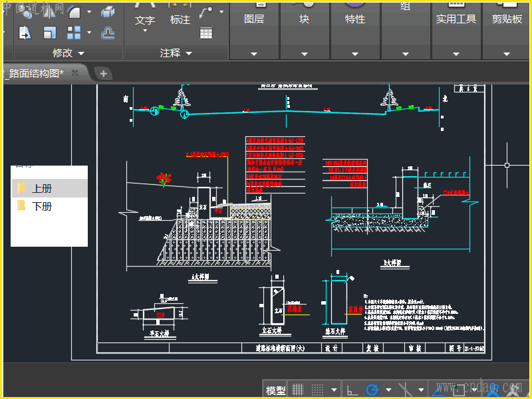Click the Leader tool icon
Screen dimensions: 532x399
(x=206, y=11)
